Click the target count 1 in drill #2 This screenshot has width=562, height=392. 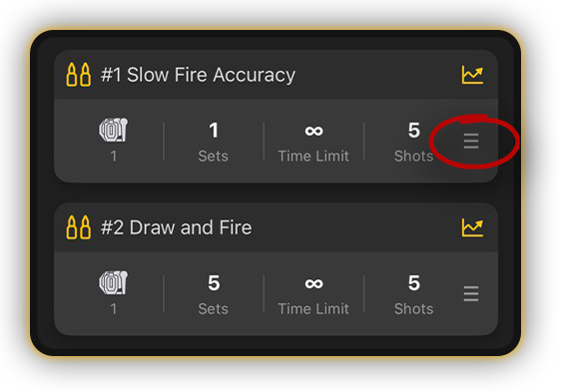click(x=113, y=309)
